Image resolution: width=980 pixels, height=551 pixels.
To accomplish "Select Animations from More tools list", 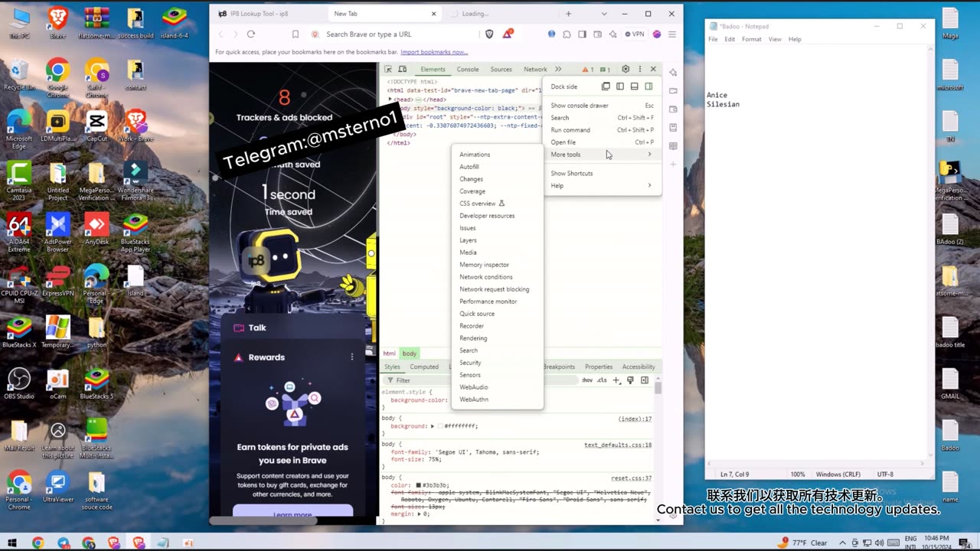I will tap(498, 155).
